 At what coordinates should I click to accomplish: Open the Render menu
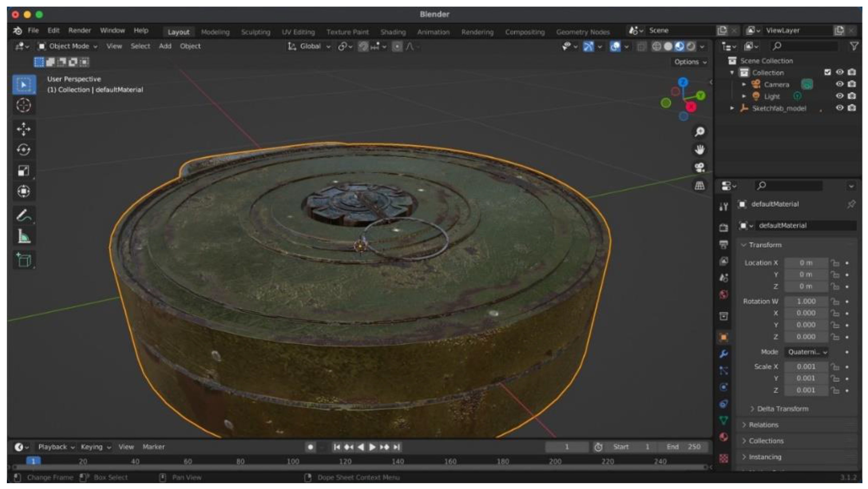79,30
